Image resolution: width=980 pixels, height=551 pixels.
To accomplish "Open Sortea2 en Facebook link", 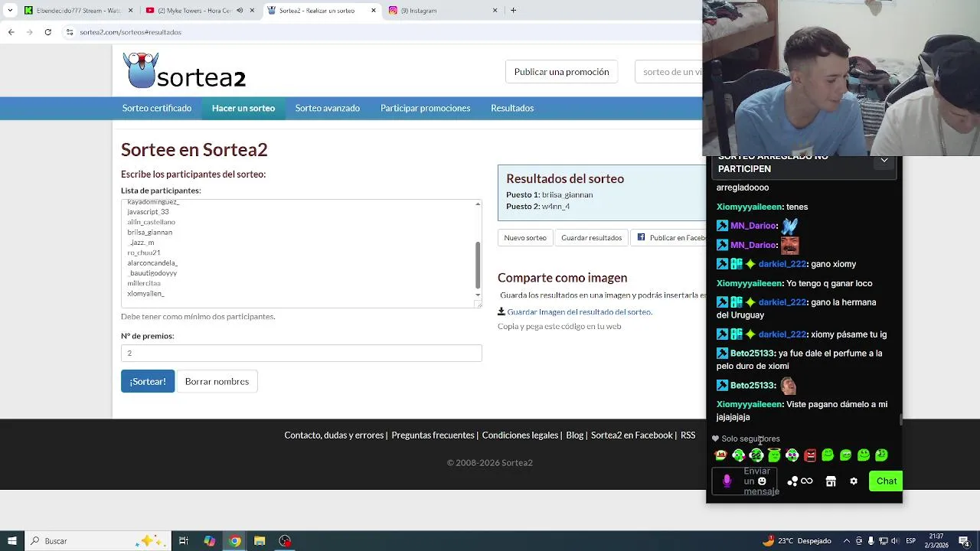I will (x=632, y=435).
